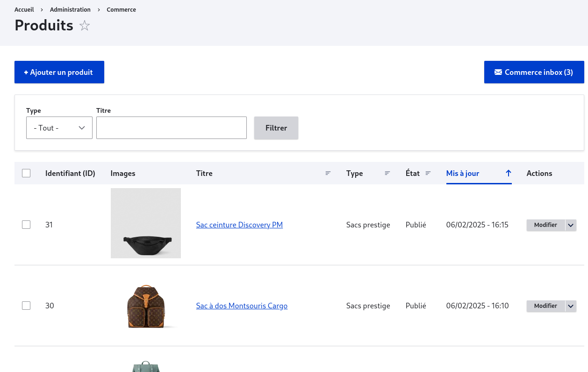Go to Accueil breadcrumb
This screenshot has width=588, height=372.
click(x=24, y=9)
